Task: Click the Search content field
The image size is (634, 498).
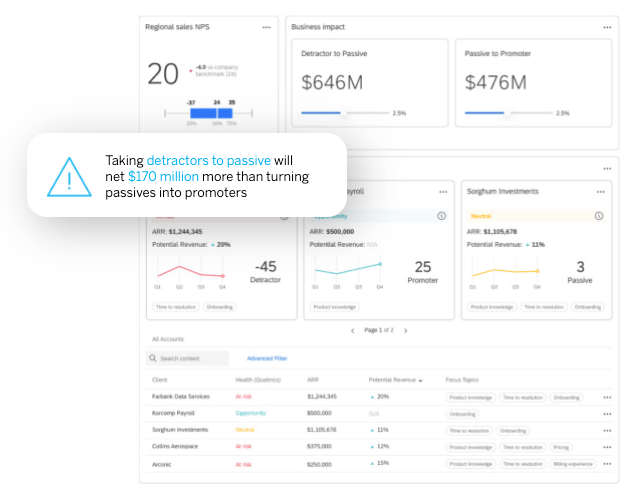Action: pos(187,359)
